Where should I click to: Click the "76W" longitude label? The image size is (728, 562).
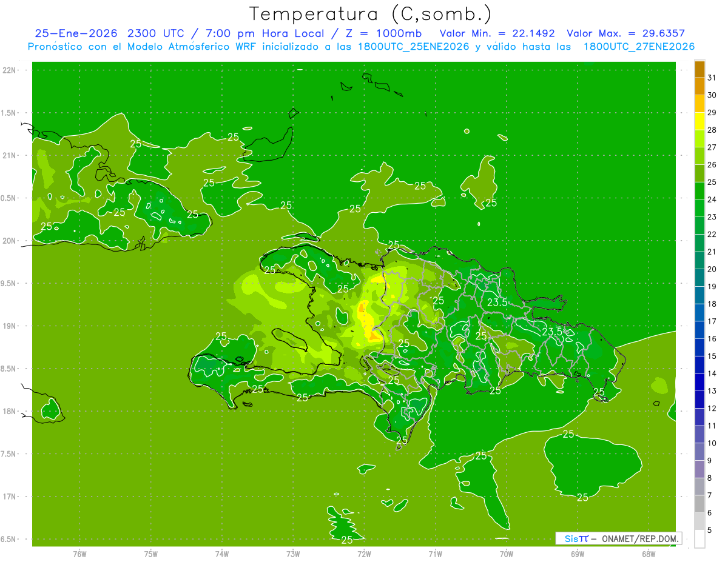click(x=79, y=554)
